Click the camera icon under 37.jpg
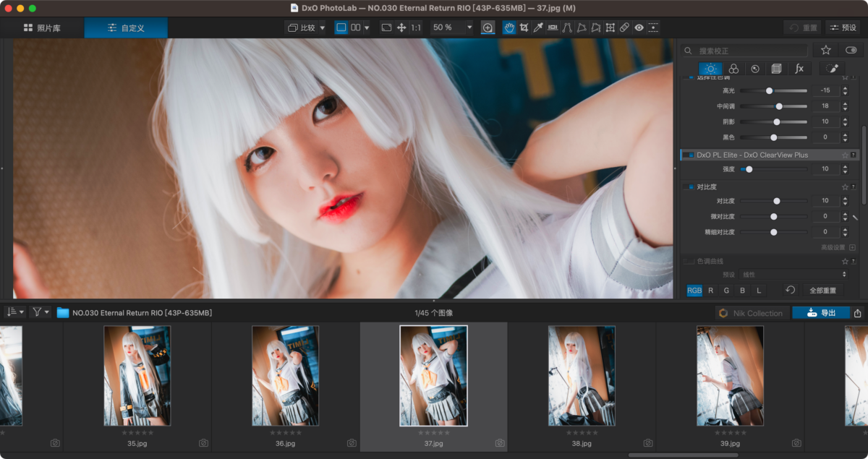Image resolution: width=868 pixels, height=459 pixels. point(500,443)
